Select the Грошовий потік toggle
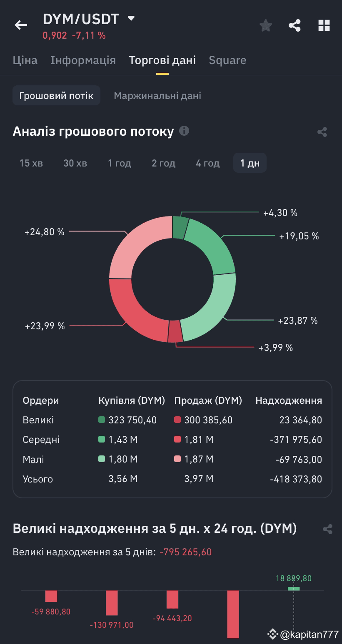Screen dimensions: 342x644 tap(56, 95)
